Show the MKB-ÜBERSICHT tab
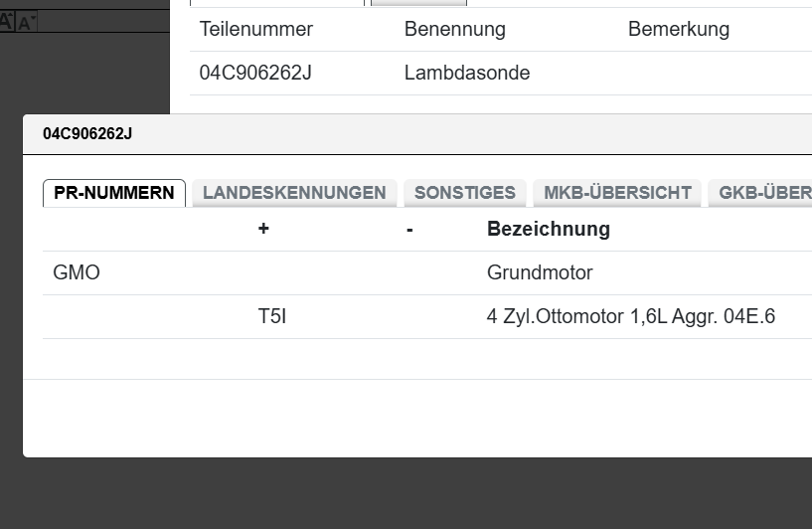The image size is (812, 529). [x=617, y=193]
